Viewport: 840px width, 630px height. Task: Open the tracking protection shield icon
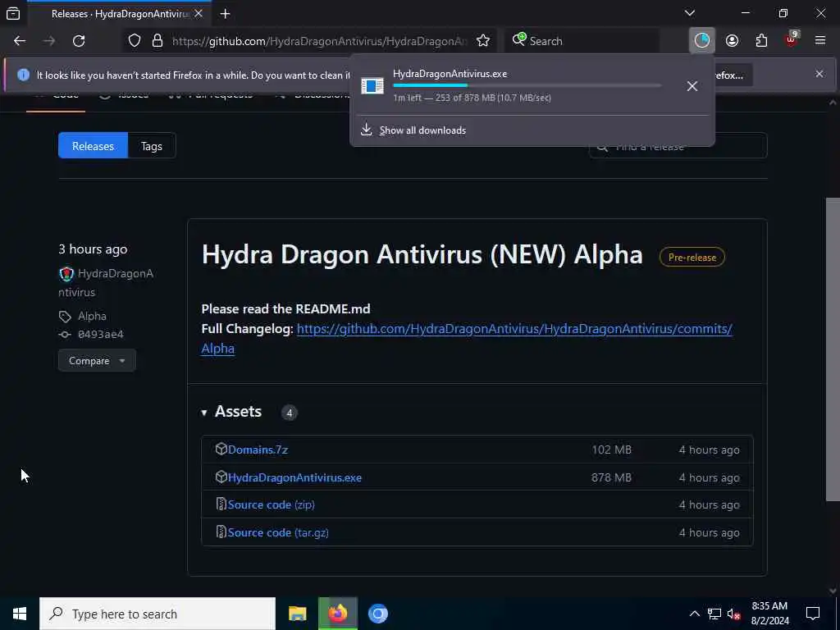(135, 41)
